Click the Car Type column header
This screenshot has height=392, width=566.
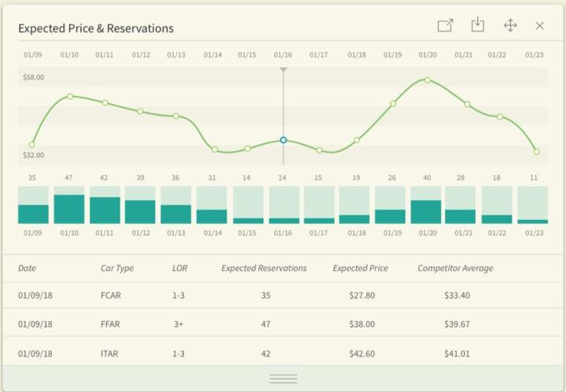tap(117, 268)
